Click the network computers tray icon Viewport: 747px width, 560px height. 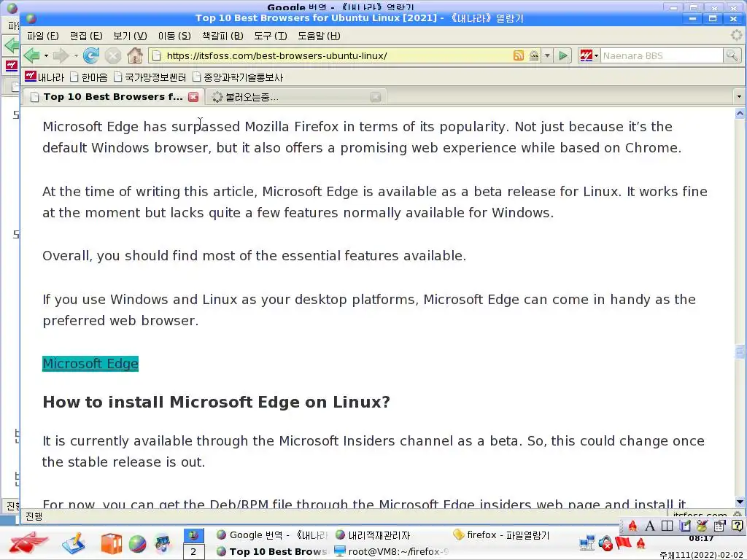pos(587,542)
